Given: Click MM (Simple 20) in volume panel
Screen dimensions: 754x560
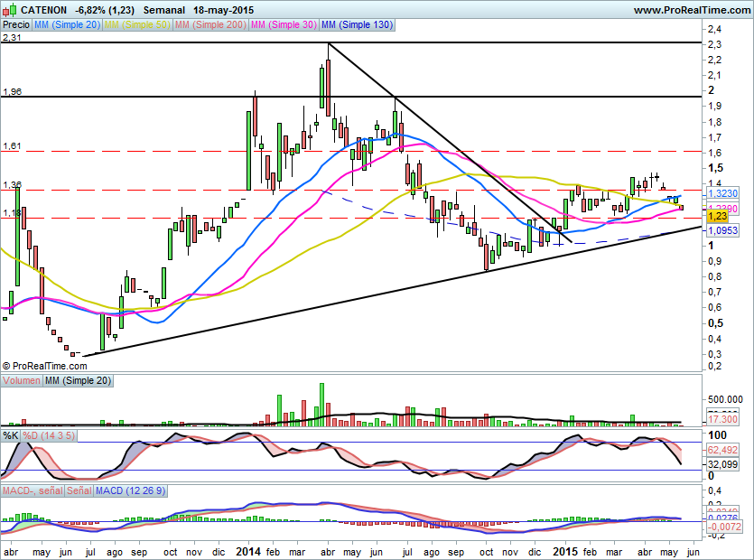Looking at the screenshot, I should click(x=79, y=381).
